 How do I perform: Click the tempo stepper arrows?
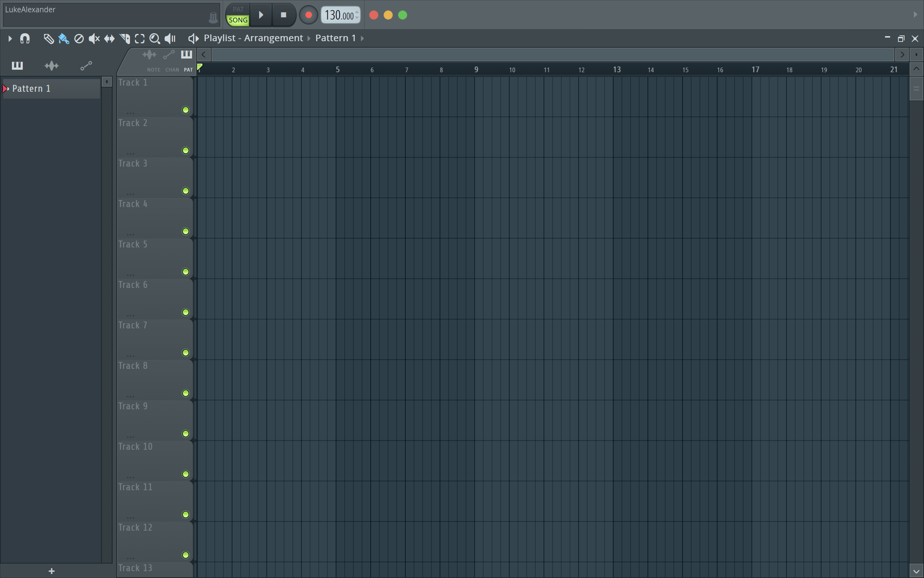(x=357, y=15)
